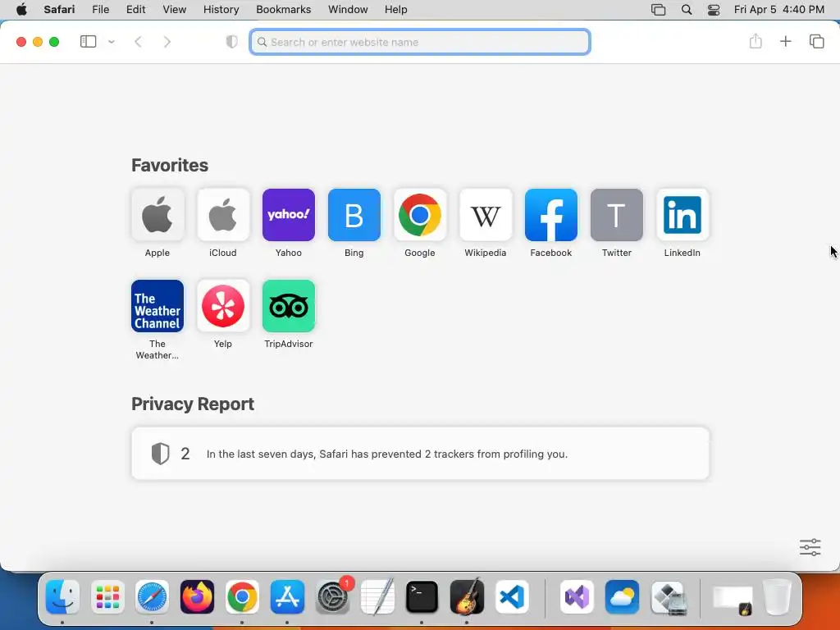Go back to previous page
The height and width of the screenshot is (630, 840).
(x=138, y=42)
